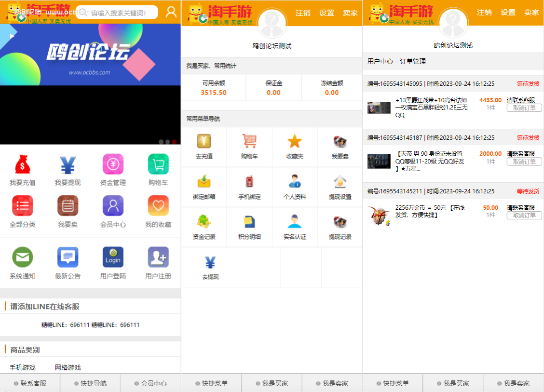The image size is (544, 392).
Task: Click 注销 in middle screen header
Action: tap(303, 13)
